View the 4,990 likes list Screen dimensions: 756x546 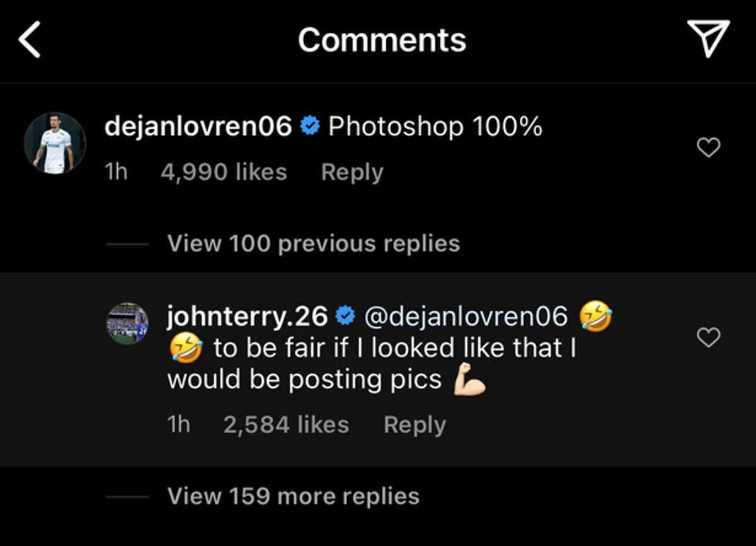(x=224, y=172)
